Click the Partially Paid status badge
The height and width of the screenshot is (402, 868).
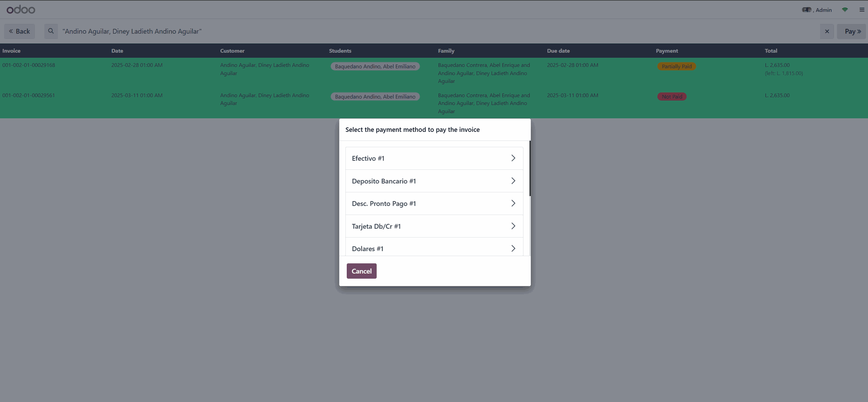click(676, 66)
